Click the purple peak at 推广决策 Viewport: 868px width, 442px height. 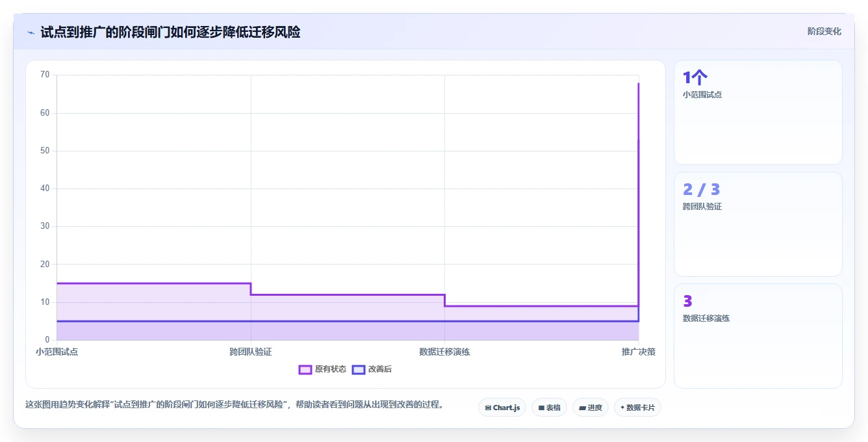point(638,84)
